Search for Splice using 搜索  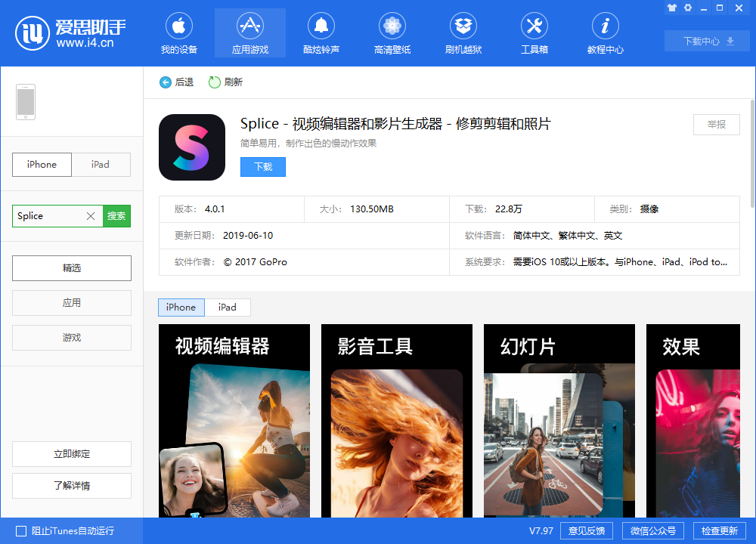click(x=117, y=215)
